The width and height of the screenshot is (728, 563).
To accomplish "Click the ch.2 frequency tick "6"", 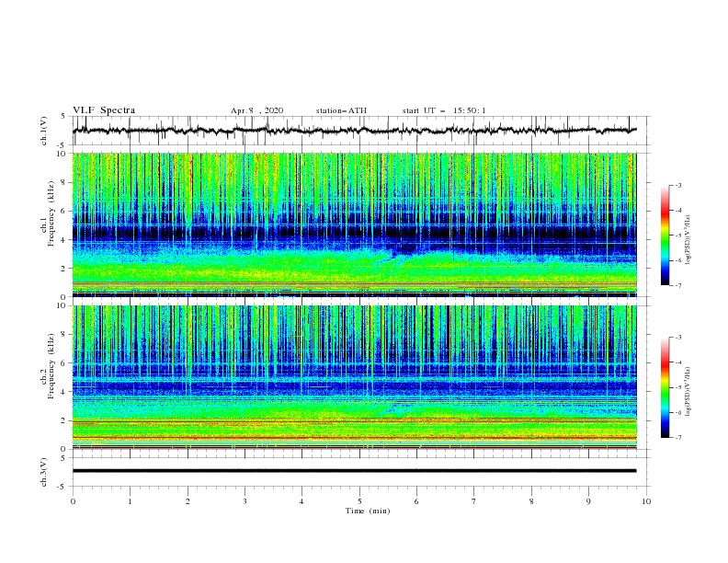I will [63, 363].
